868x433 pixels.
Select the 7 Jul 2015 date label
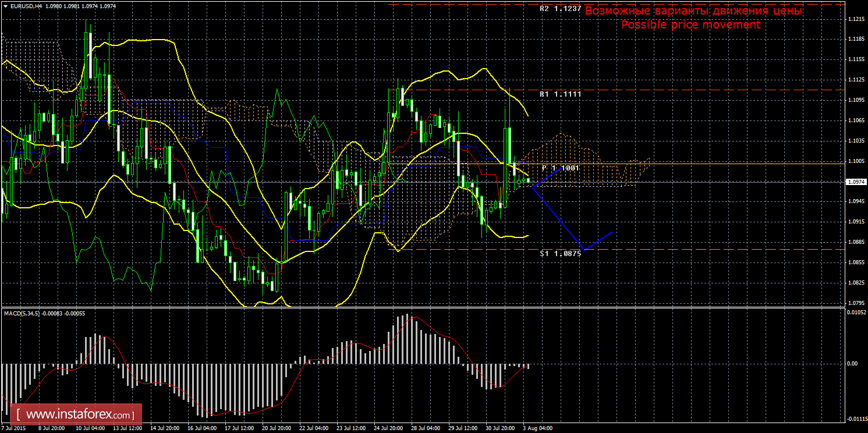(15, 428)
